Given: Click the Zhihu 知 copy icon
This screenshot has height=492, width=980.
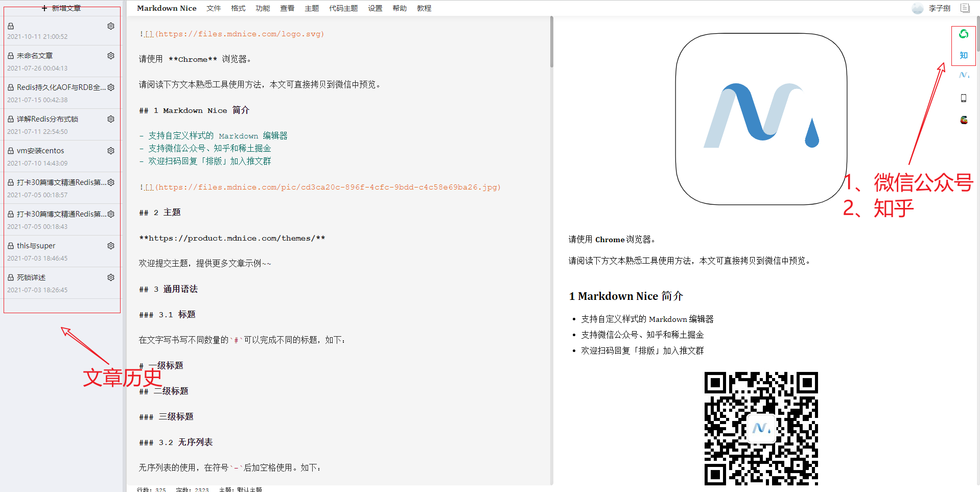Looking at the screenshot, I should [964, 55].
